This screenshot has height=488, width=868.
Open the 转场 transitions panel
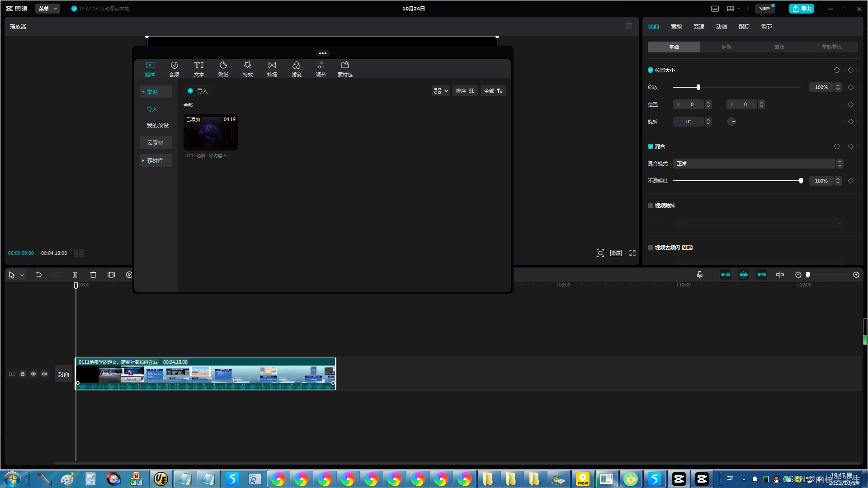(272, 69)
